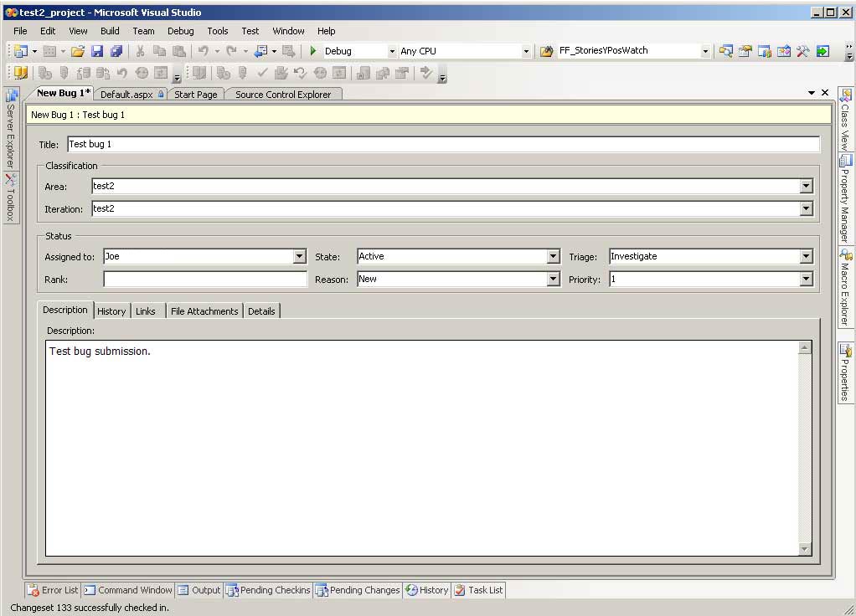Open the Properties Window toolbar icon
856x616 pixels.
745,51
